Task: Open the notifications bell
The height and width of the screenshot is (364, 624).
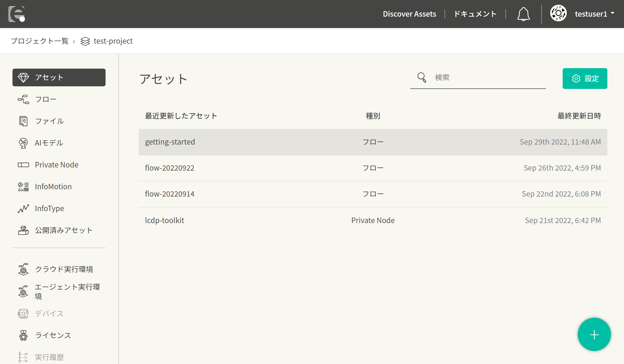Action: pos(523,14)
